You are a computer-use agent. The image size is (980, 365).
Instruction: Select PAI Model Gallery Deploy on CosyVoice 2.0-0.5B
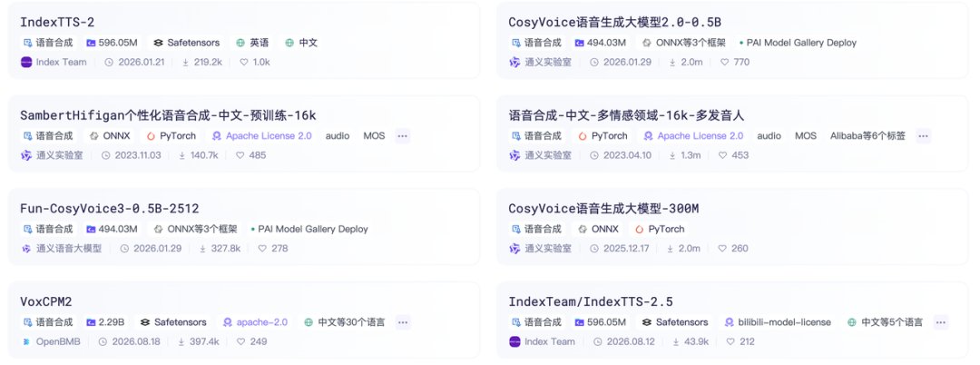point(798,43)
